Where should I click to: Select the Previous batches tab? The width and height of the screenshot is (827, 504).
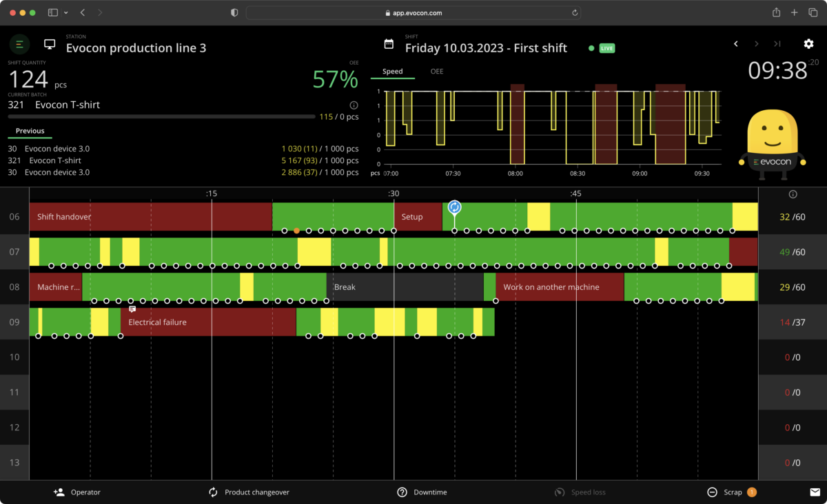30,131
